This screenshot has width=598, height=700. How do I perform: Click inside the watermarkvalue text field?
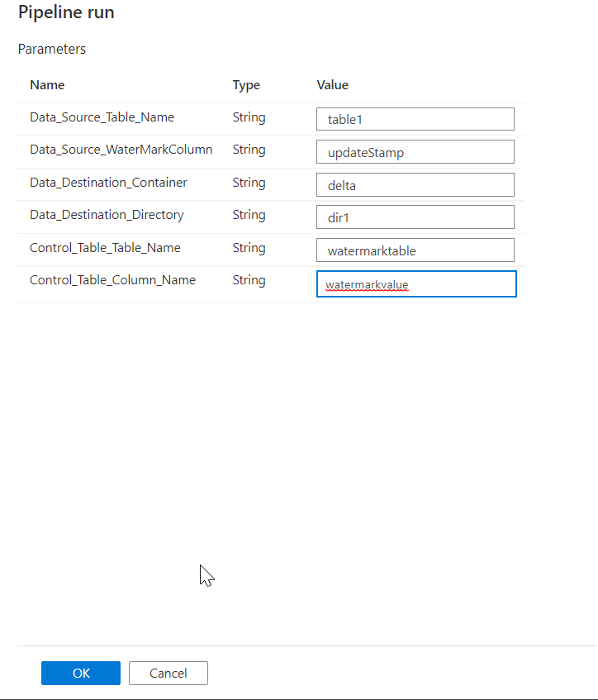(416, 284)
